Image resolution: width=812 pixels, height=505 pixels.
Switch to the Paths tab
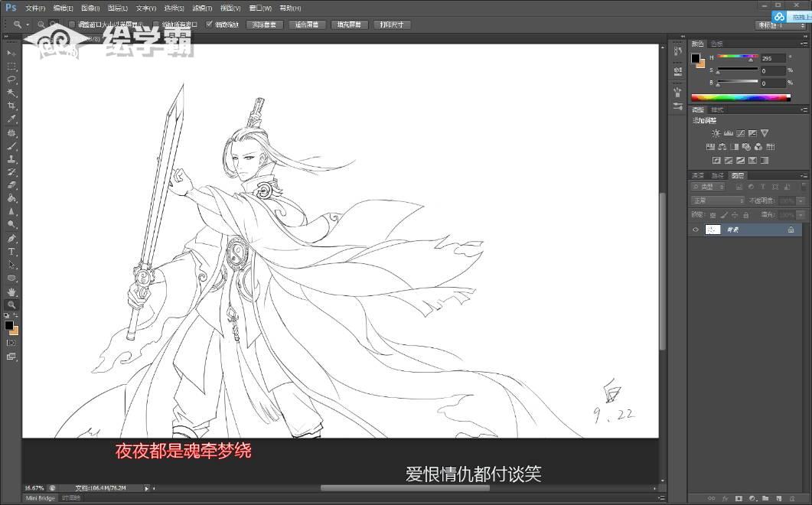coord(717,175)
